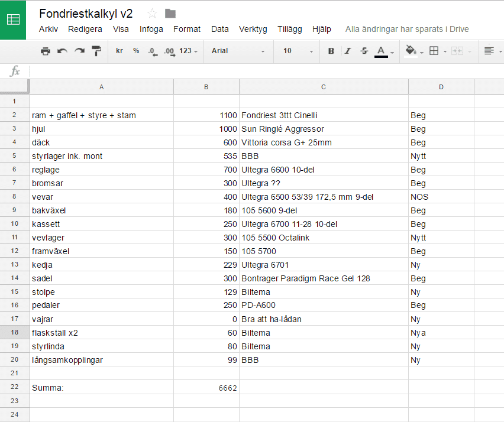This screenshot has height=422, width=504.
Task: Click the green Sheets home icon
Action: [13, 20]
